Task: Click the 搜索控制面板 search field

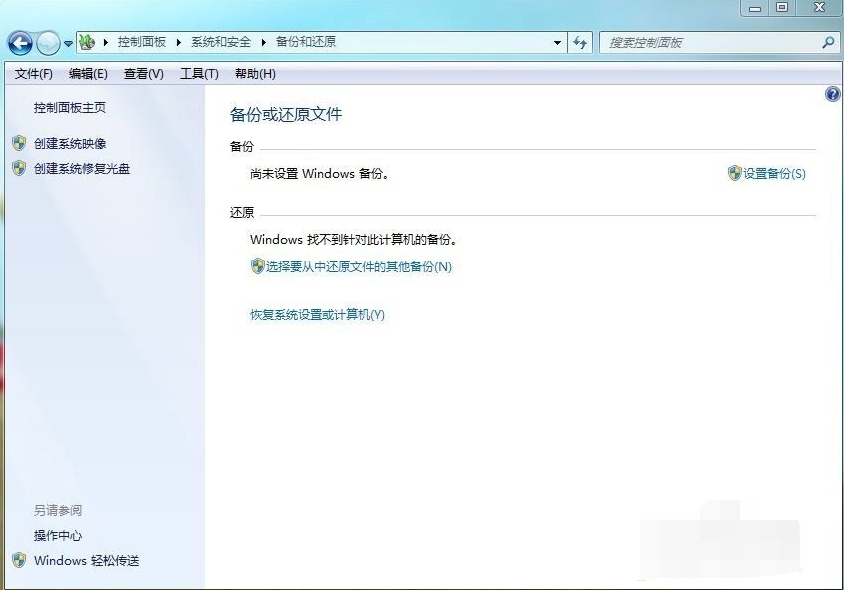Action: point(711,43)
